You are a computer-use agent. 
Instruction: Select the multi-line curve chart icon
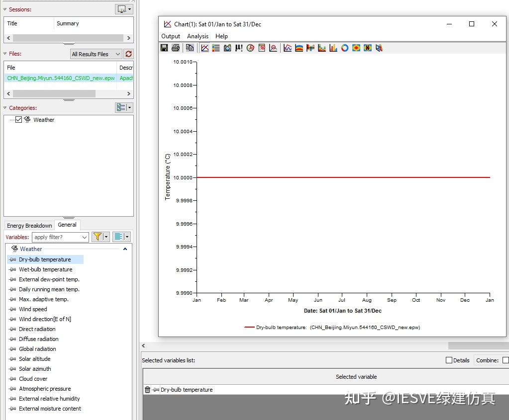tap(288, 48)
